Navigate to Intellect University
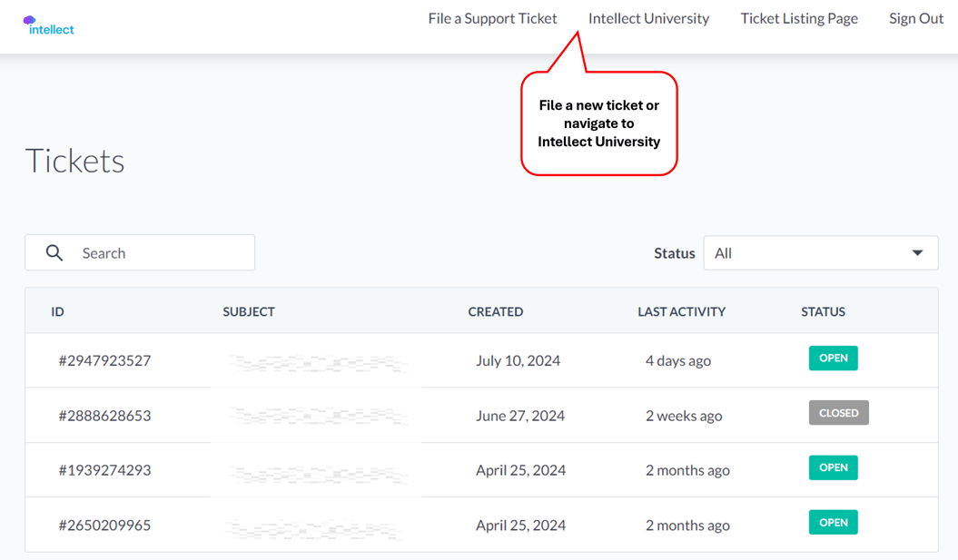This screenshot has width=958, height=560. coord(648,18)
